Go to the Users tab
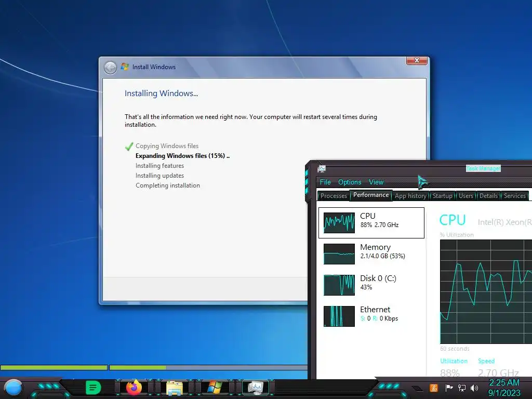 click(x=466, y=196)
